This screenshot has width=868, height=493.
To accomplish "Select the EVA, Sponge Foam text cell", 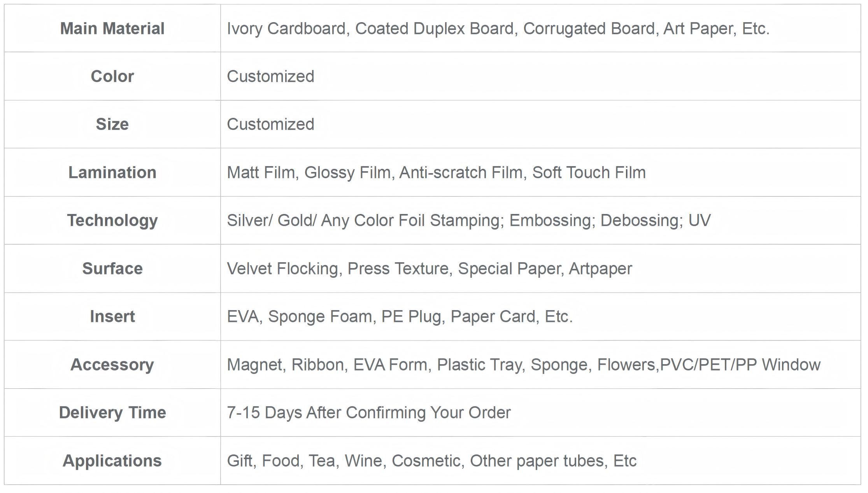I will pos(400,316).
